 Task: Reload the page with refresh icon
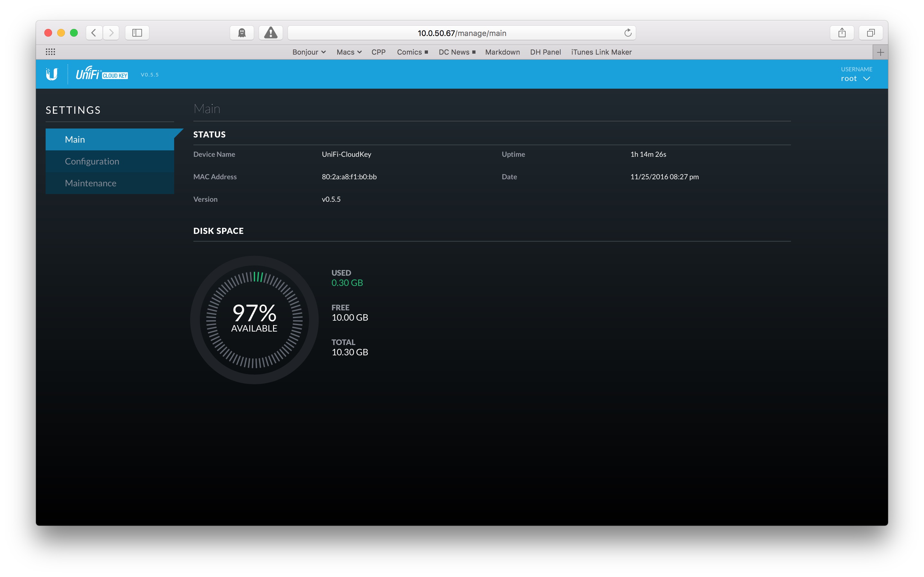(x=627, y=33)
